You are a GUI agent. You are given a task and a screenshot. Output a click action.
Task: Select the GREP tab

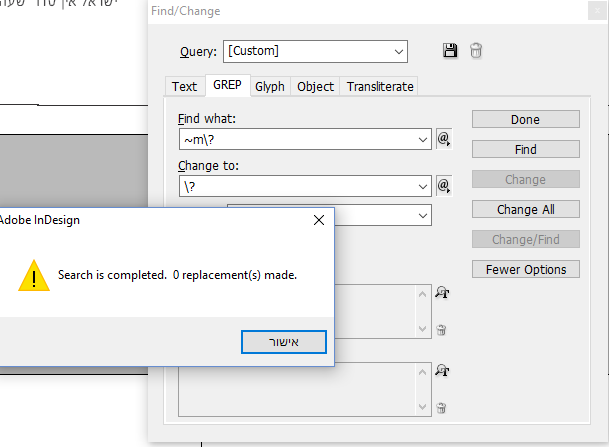point(227,85)
